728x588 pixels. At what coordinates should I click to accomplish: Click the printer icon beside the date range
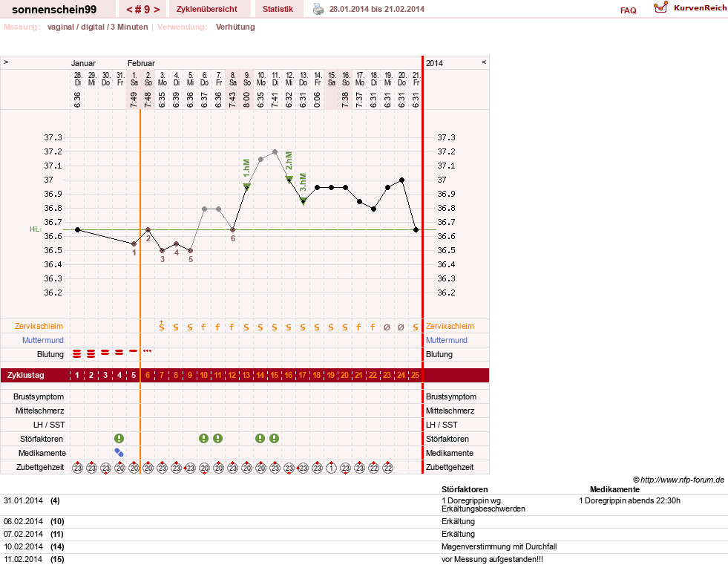(x=318, y=10)
